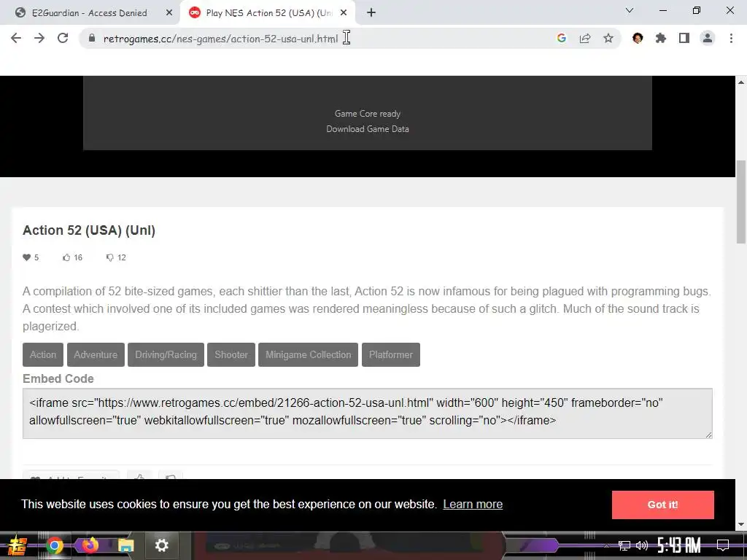747x560 pixels.
Task: Click the thumbs up count 16
Action: tap(72, 257)
